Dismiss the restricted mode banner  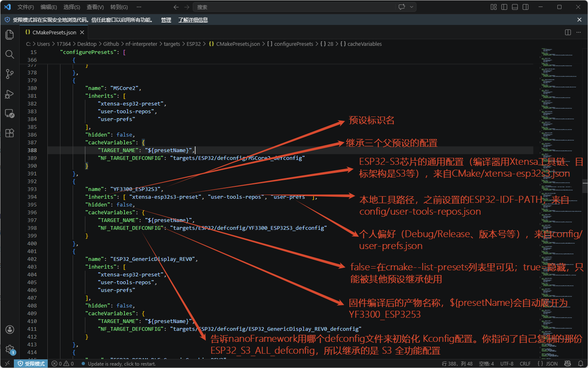click(x=579, y=20)
